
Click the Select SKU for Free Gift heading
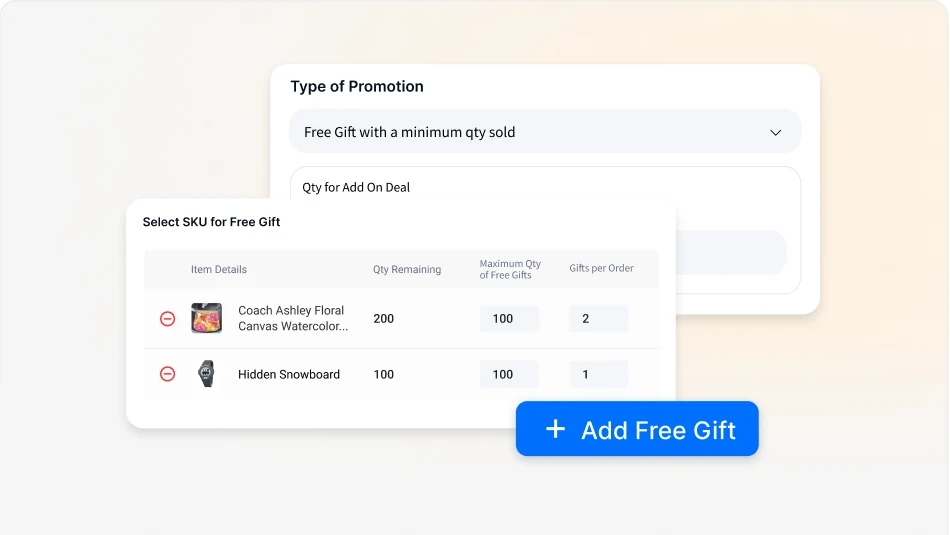pyautogui.click(x=211, y=222)
